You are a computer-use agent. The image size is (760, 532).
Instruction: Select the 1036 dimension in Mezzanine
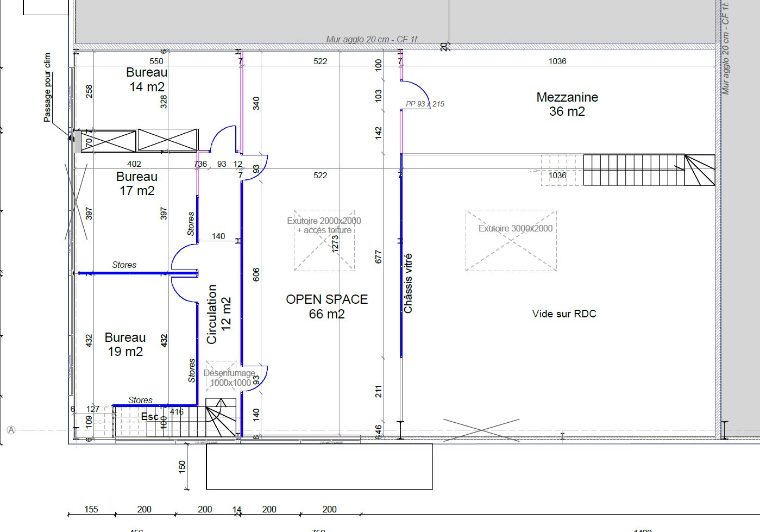(x=557, y=61)
